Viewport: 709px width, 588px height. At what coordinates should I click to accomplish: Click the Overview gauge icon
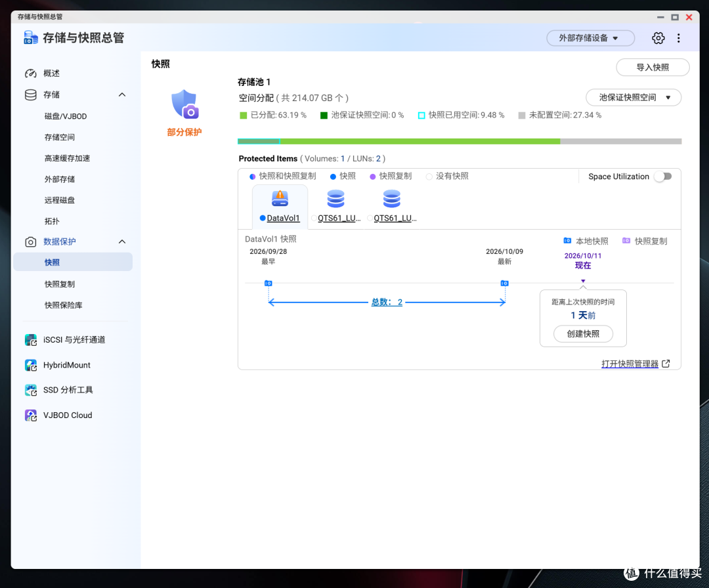[x=31, y=73]
